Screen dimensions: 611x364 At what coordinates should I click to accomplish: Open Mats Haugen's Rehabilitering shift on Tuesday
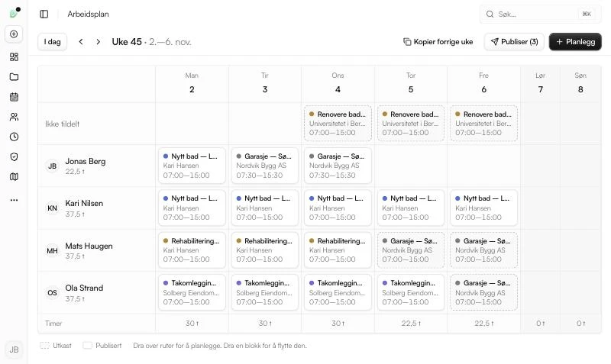265,250
